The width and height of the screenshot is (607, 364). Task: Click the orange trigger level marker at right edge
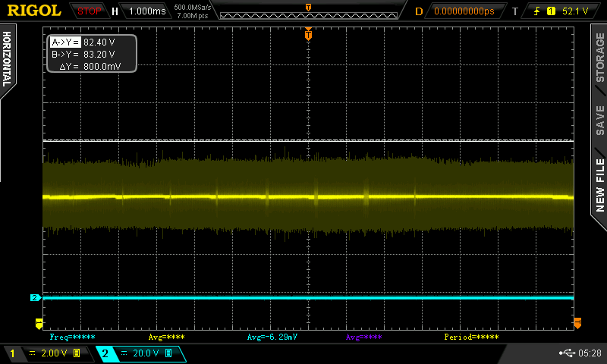pos(577,323)
